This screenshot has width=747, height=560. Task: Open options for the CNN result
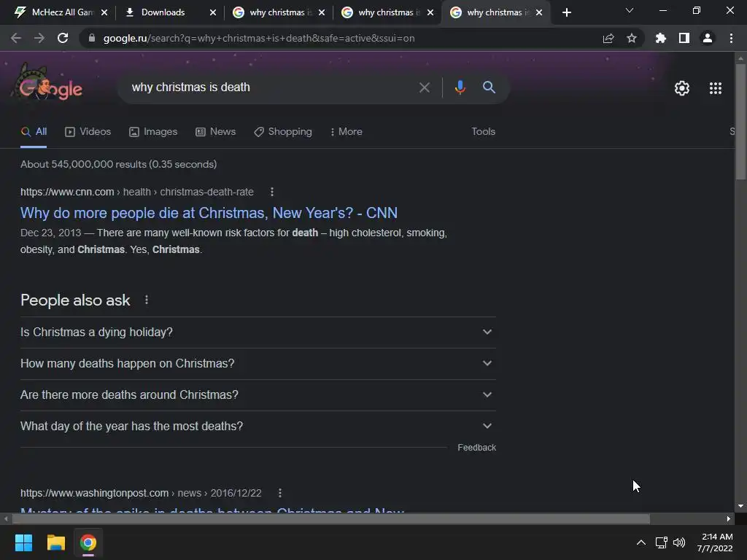(271, 192)
